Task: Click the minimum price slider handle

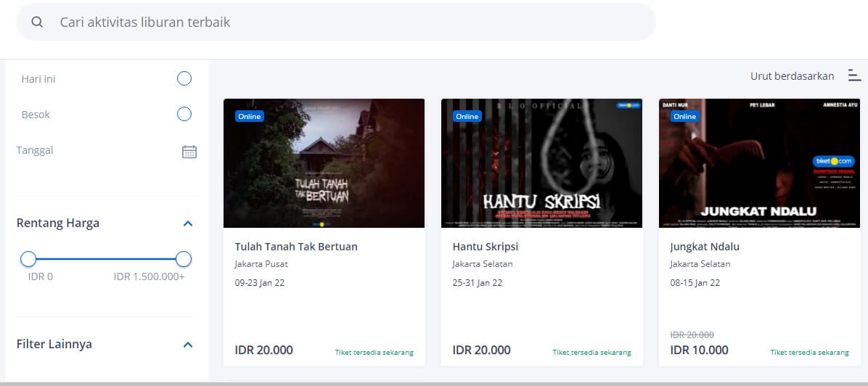Action: coord(28,258)
